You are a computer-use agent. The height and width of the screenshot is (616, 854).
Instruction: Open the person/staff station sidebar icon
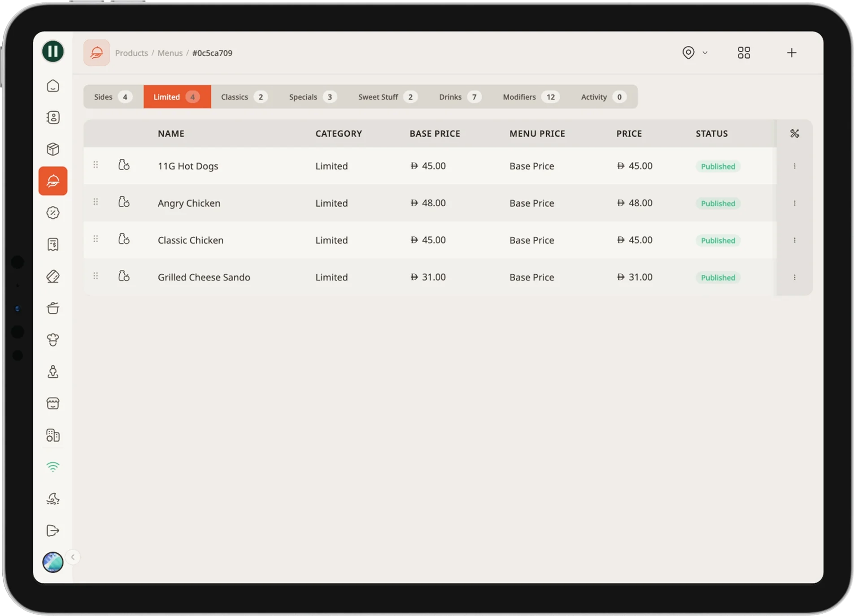point(53,372)
